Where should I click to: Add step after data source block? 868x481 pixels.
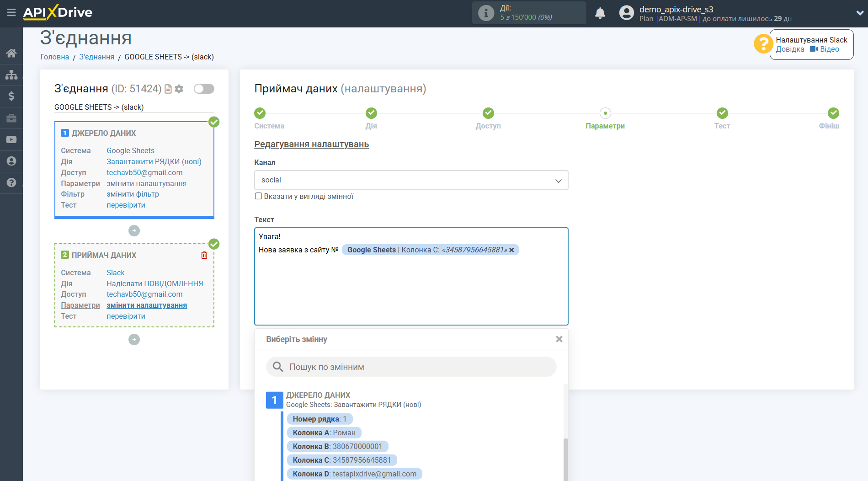click(134, 231)
